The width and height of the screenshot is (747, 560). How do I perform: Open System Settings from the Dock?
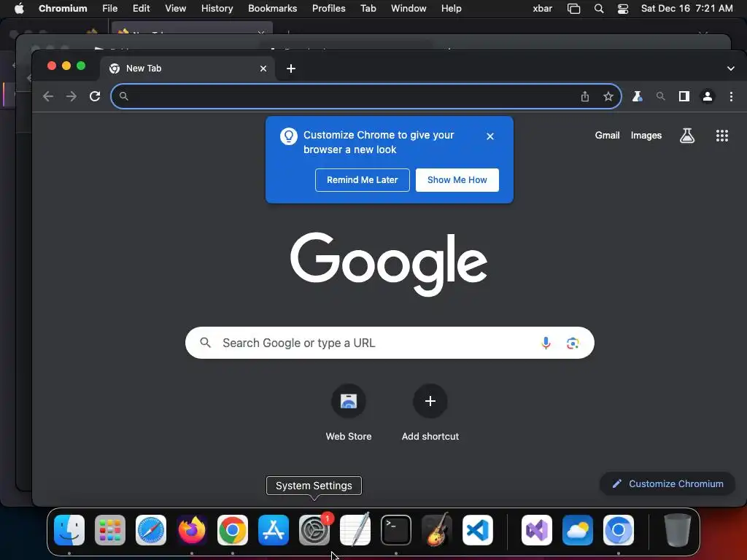pos(314,530)
